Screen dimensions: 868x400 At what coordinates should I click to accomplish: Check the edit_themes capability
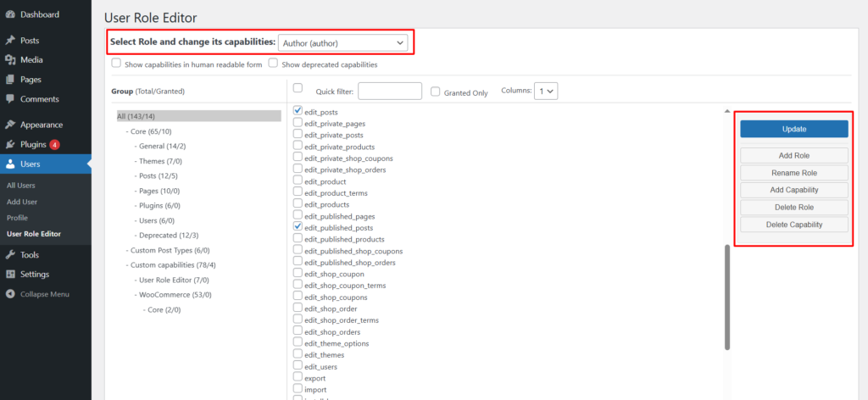click(298, 353)
